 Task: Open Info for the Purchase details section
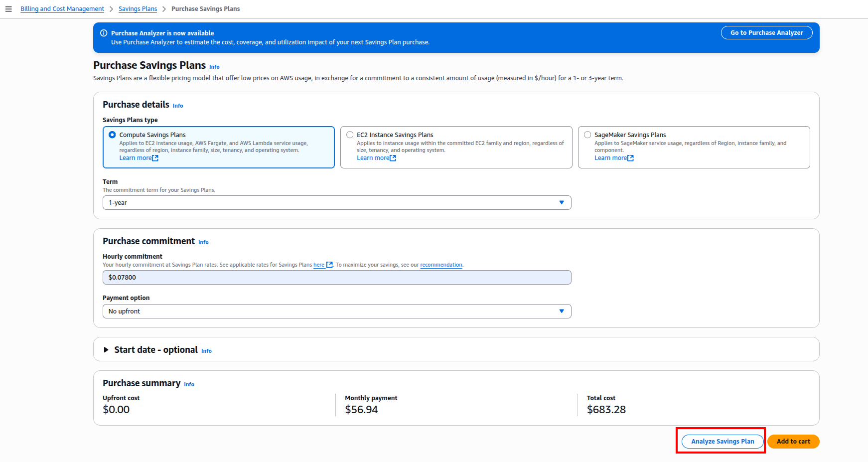point(178,106)
